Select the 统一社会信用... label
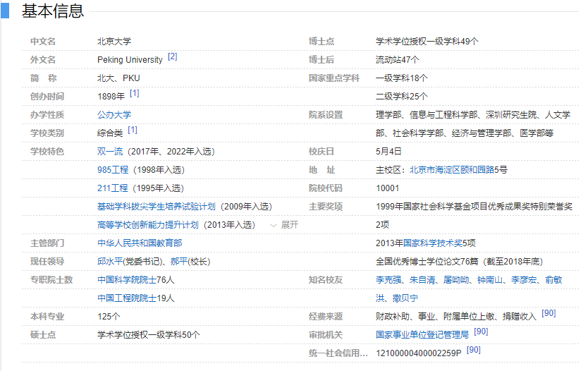The width and height of the screenshot is (588, 371). pos(338,353)
